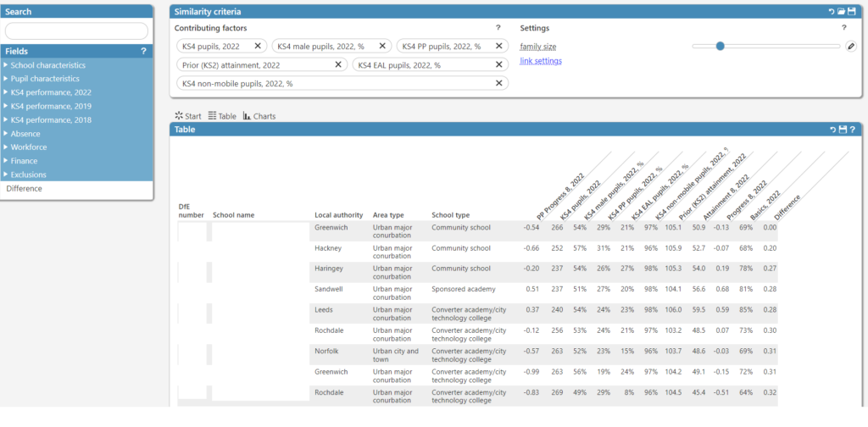Click the 269 KS4 pupils value

[x=557, y=392]
